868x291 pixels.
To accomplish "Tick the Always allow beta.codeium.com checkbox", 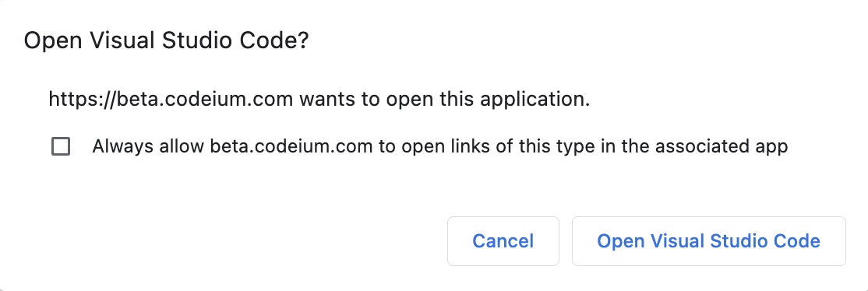I will pyautogui.click(x=60, y=146).
